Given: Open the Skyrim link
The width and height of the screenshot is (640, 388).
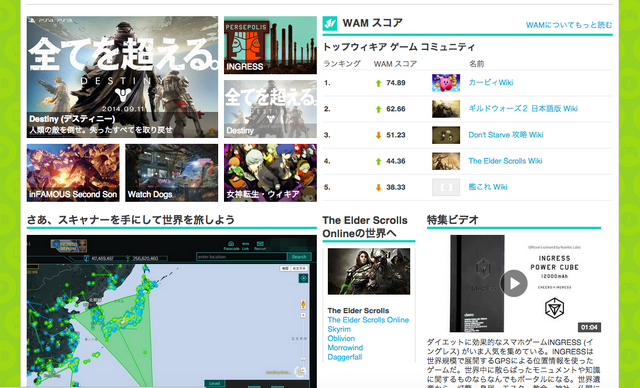Looking at the screenshot, I should coord(339,329).
